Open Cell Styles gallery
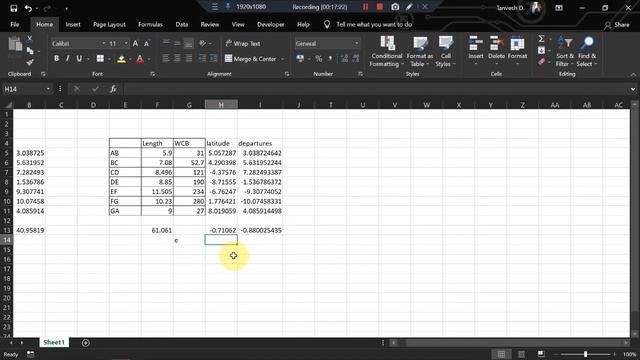This screenshot has width=640, height=360. click(x=445, y=52)
